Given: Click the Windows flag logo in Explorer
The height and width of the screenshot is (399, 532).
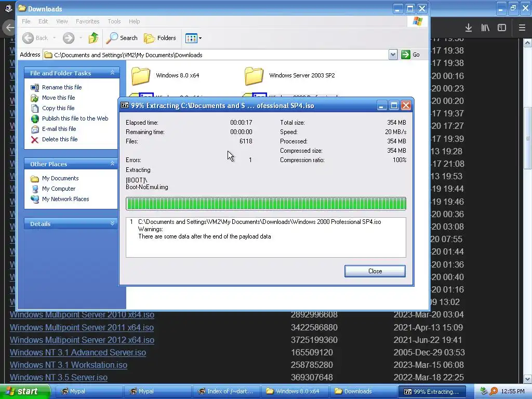Looking at the screenshot, I should pos(418,21).
